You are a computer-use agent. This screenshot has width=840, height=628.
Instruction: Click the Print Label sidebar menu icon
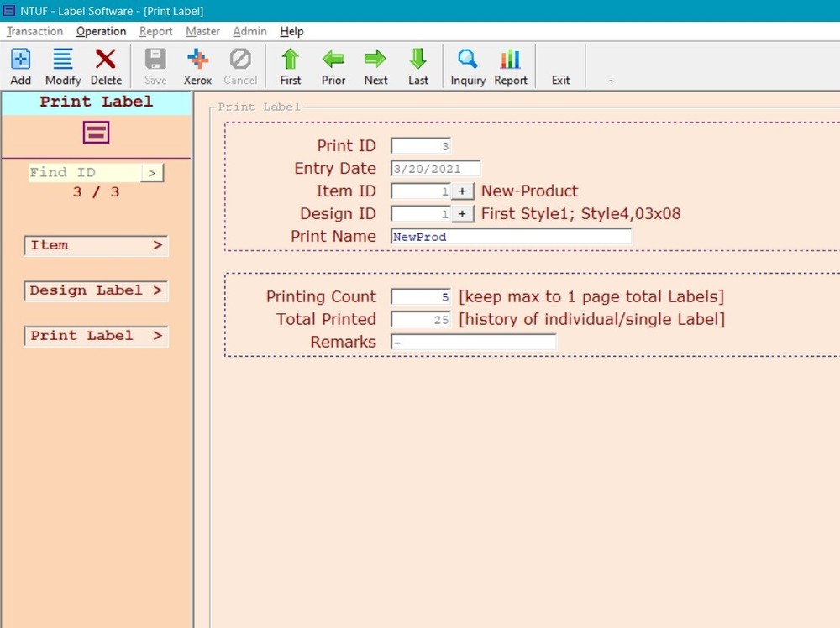[x=95, y=132]
